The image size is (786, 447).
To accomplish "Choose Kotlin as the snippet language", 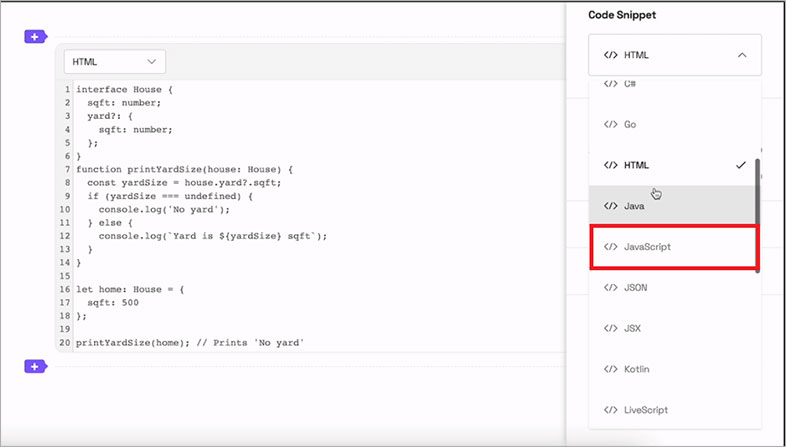I will click(x=637, y=369).
